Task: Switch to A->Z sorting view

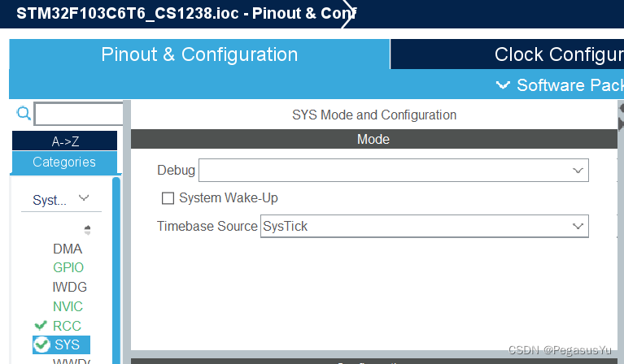Action: pos(64,141)
